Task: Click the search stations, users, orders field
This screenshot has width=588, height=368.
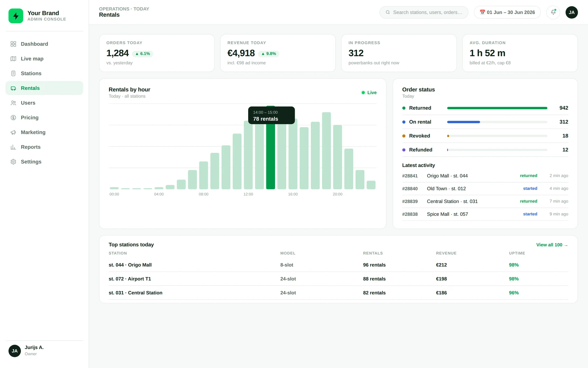Action: pyautogui.click(x=424, y=12)
